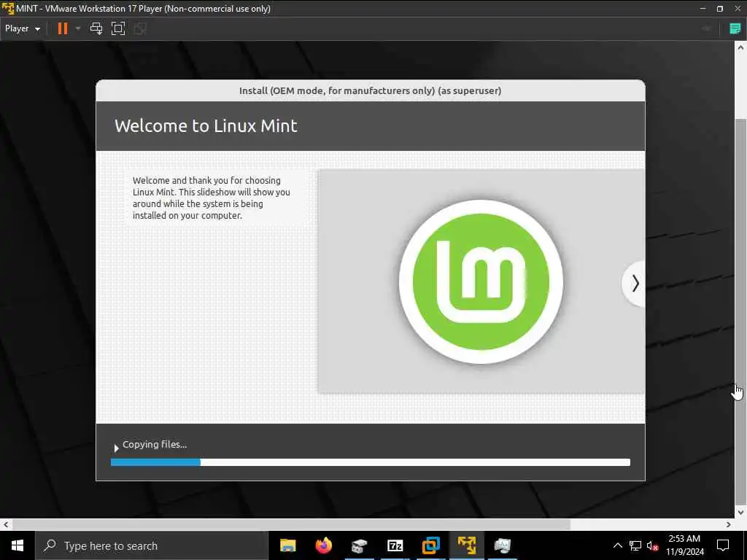Open the 7-Zip taskbar app
Image resolution: width=747 pixels, height=560 pixels.
(x=395, y=545)
